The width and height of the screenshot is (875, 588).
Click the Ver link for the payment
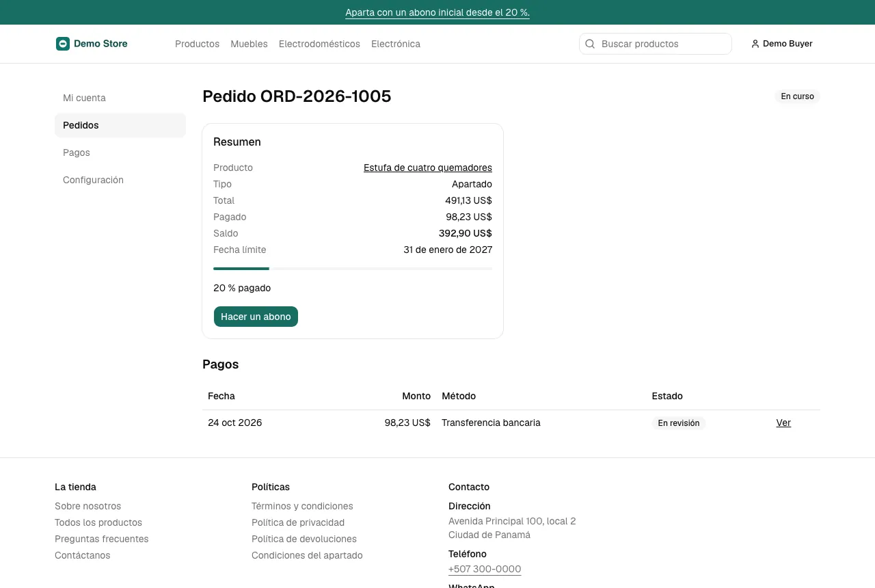[783, 423]
